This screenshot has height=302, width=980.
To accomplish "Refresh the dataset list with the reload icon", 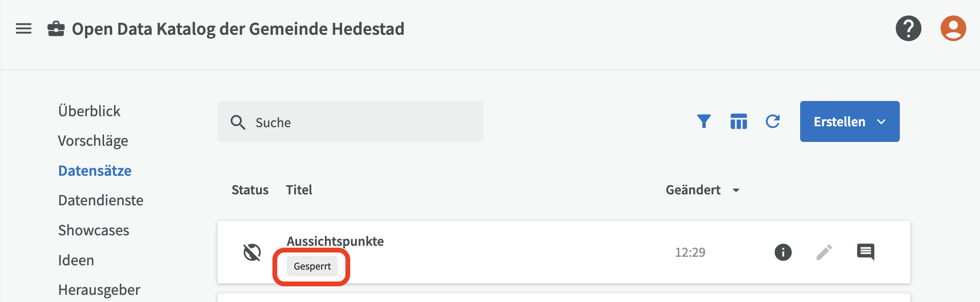I will tap(773, 121).
